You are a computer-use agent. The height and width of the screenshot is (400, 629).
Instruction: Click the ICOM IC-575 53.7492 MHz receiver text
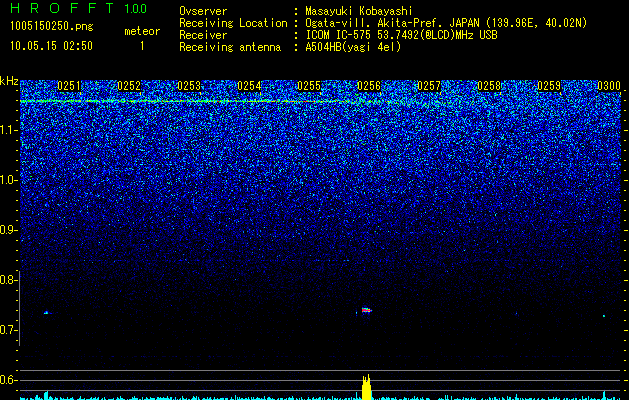pos(401,35)
